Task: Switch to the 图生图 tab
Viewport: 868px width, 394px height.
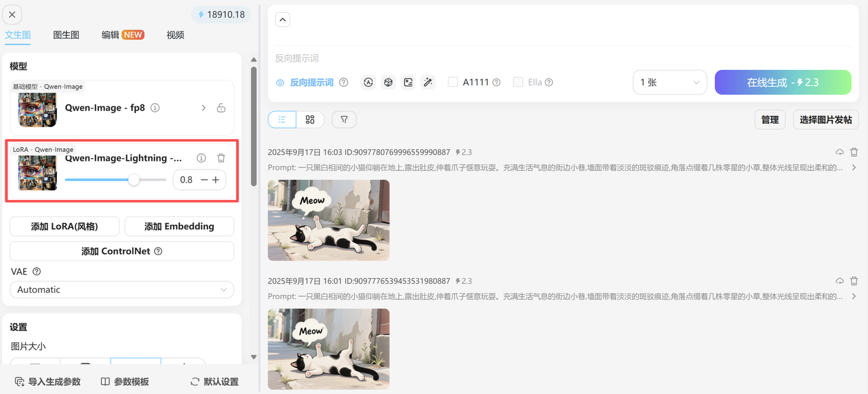Action: pyautogui.click(x=66, y=35)
